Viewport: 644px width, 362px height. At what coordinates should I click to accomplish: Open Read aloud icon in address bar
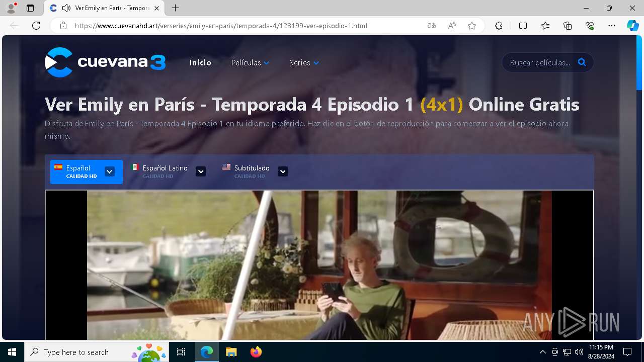452,26
